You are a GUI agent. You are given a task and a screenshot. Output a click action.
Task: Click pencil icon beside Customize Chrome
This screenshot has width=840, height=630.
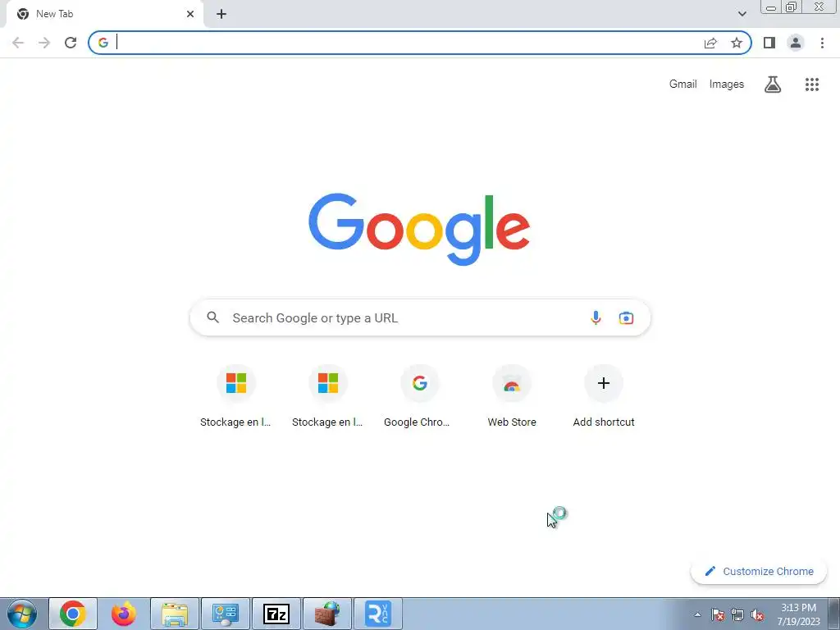click(x=710, y=571)
